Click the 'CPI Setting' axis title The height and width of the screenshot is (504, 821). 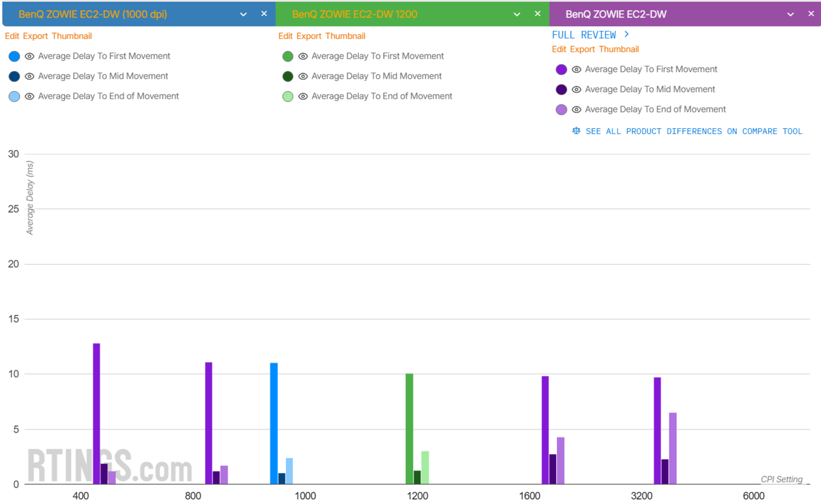click(781, 479)
